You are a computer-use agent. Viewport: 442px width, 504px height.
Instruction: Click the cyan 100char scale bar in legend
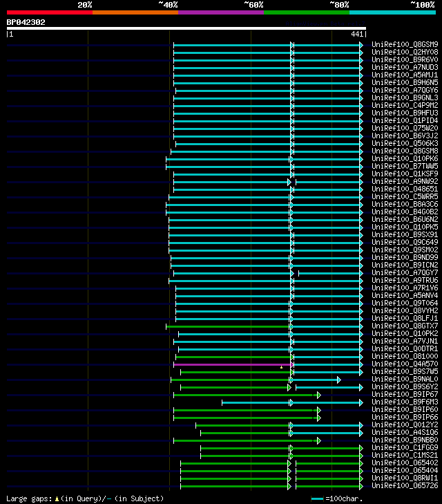click(317, 499)
